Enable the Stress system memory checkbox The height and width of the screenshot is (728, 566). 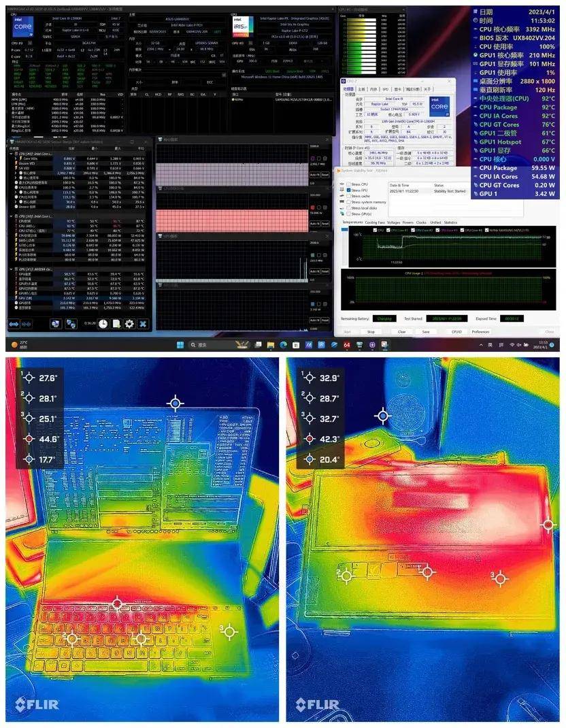pos(349,202)
